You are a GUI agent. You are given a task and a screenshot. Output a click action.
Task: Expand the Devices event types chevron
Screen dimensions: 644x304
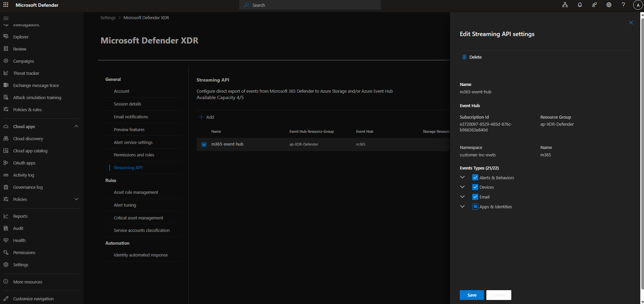(x=462, y=187)
